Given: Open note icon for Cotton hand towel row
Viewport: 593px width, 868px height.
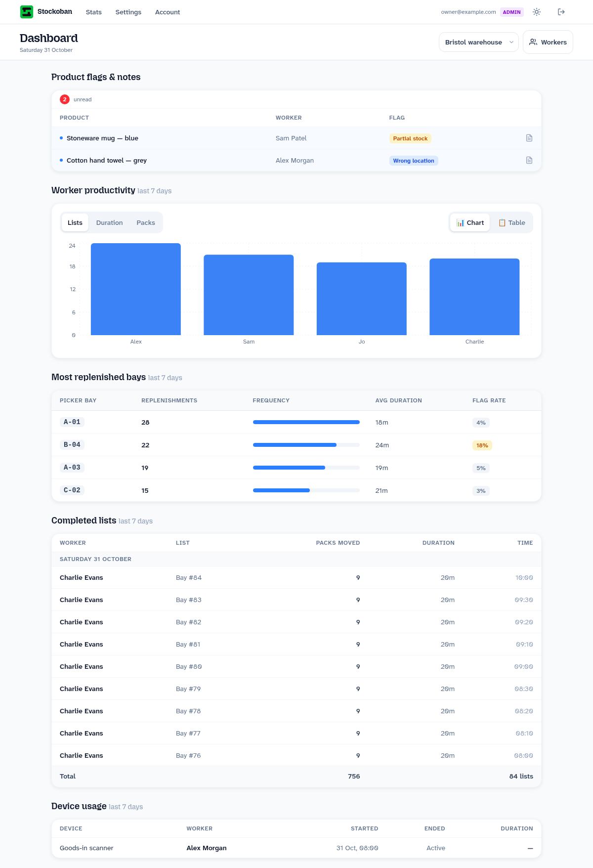Looking at the screenshot, I should (529, 160).
